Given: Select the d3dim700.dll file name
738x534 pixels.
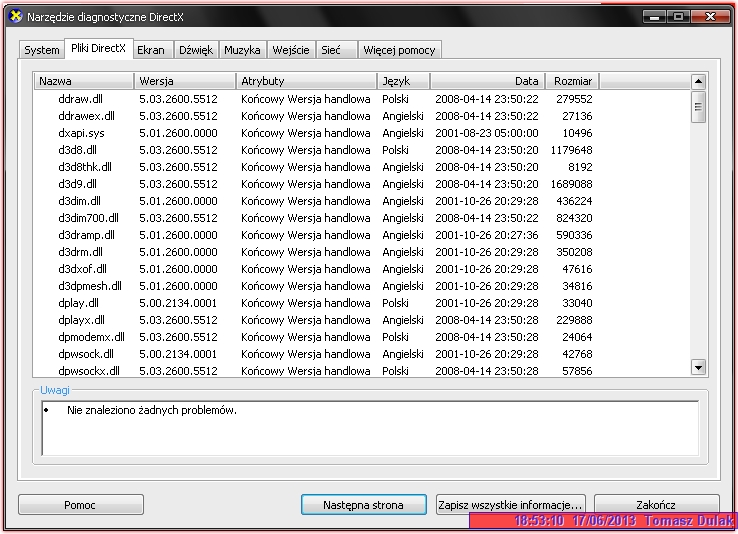Looking at the screenshot, I should 88,218.
